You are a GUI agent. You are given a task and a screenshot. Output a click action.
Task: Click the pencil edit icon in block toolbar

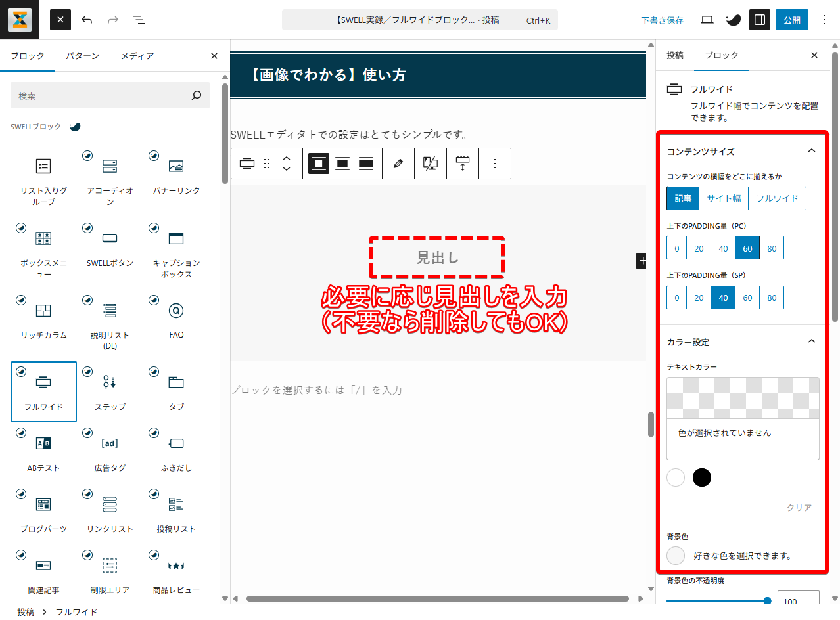coord(398,164)
